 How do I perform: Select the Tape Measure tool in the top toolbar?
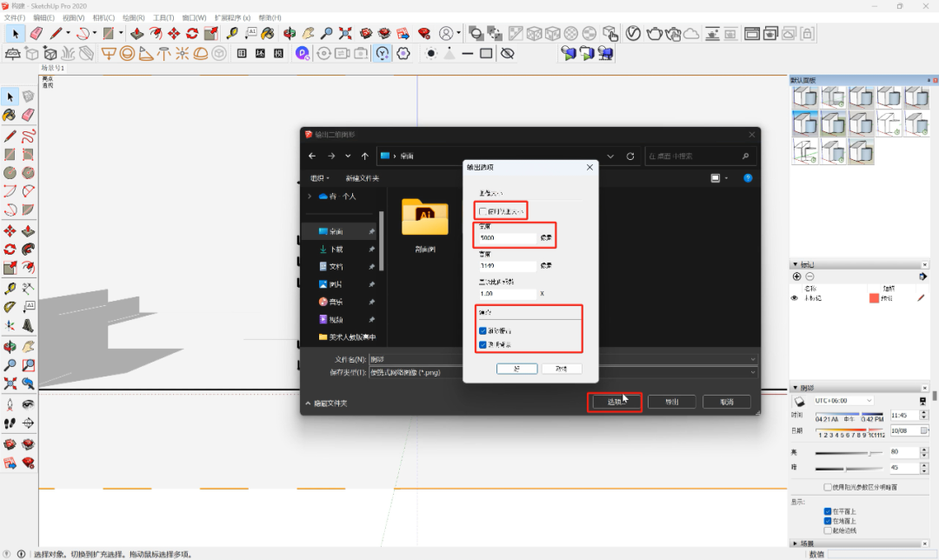232,34
